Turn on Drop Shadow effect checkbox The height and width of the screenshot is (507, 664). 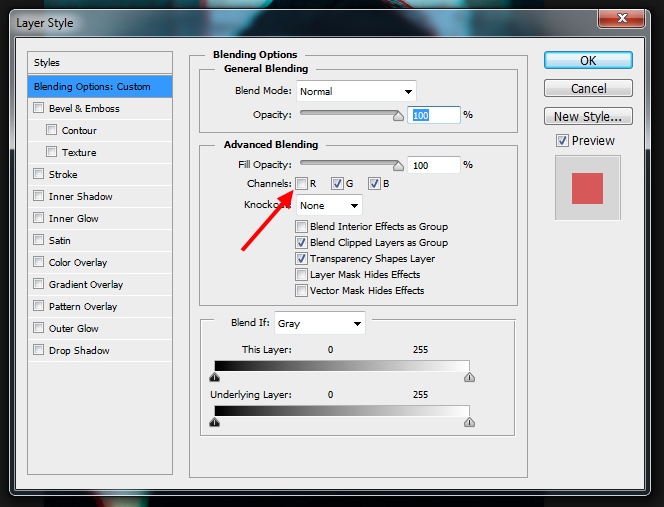pos(39,351)
